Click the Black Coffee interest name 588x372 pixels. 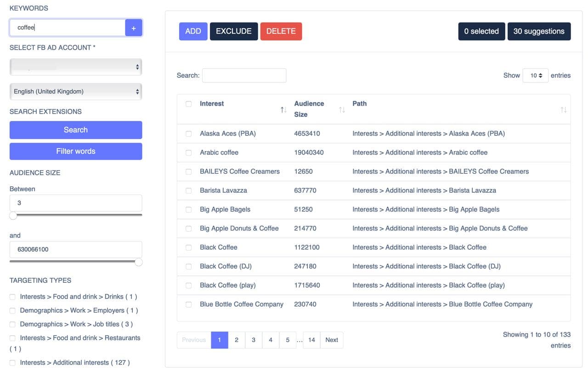point(219,247)
